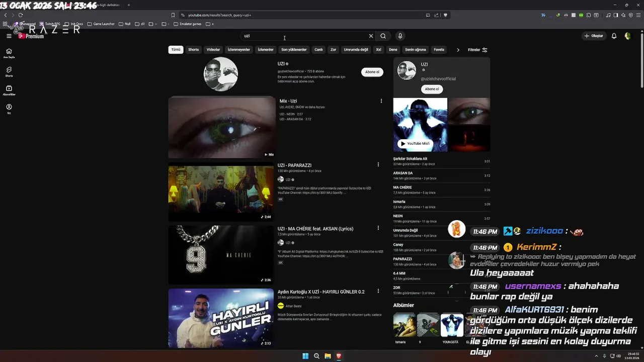This screenshot has width=644, height=362.
Task: Open Aydın Kurtoğlu X UZİ HAYIRLI GÜNLER title
Action: coord(321,292)
